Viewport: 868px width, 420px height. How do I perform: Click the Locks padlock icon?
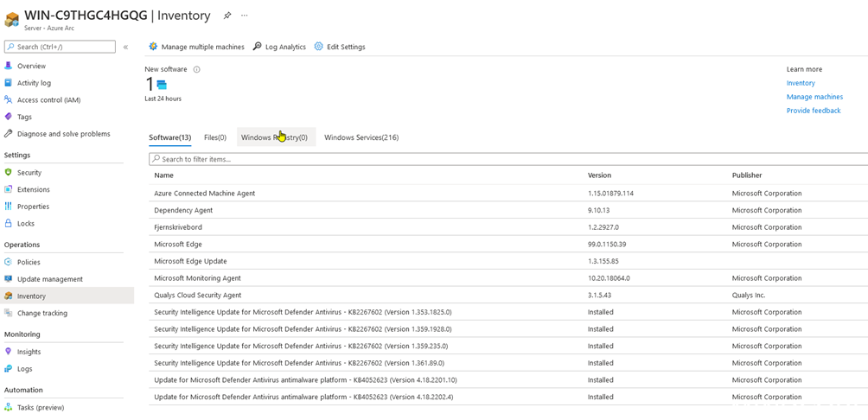(x=8, y=224)
